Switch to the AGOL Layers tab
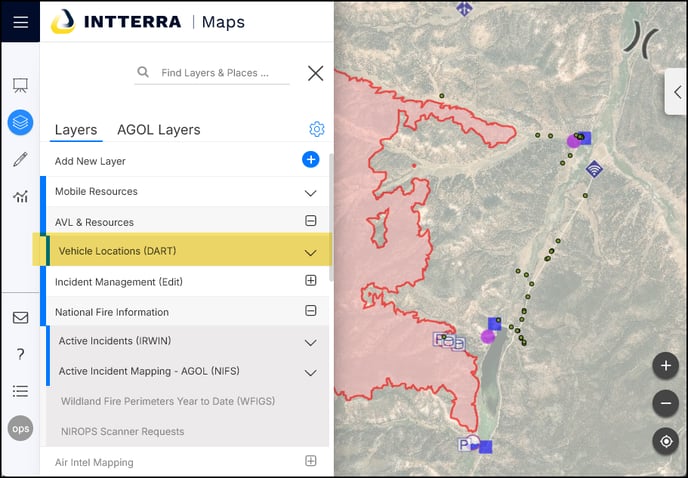688x478 pixels. pos(158,130)
